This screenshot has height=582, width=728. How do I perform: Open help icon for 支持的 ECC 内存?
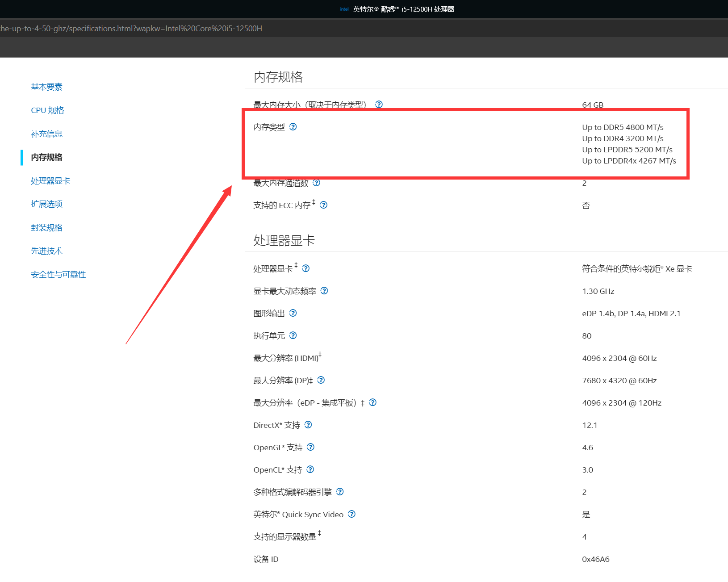coord(324,205)
